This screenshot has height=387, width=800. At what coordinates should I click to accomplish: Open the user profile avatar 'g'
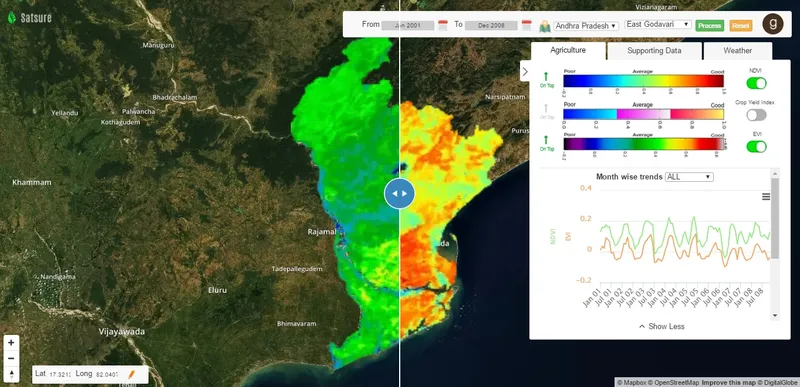(772, 24)
